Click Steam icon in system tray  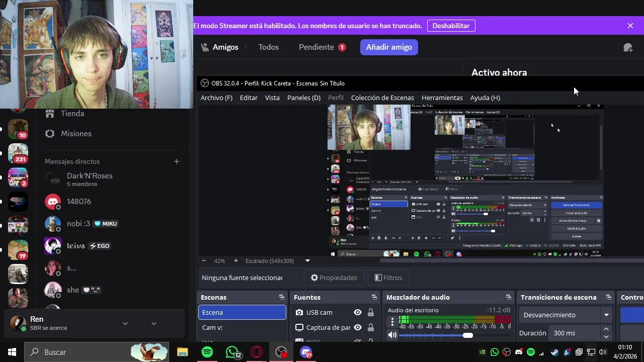coord(555,352)
